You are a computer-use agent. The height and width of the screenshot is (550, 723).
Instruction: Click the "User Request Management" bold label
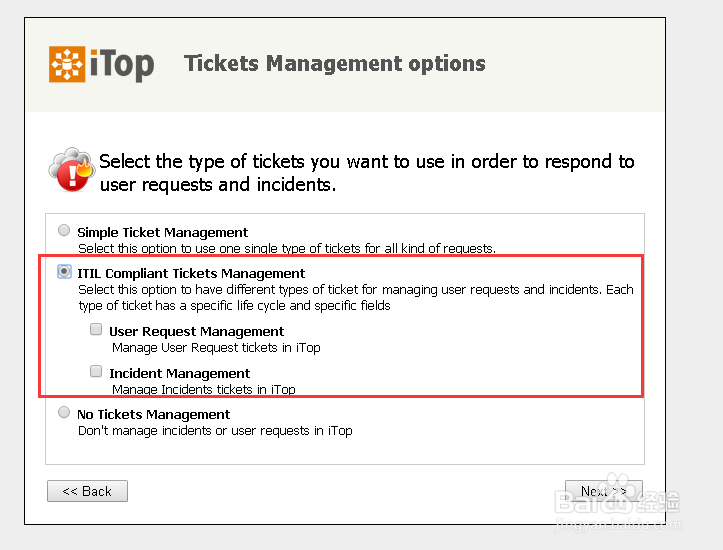(x=196, y=331)
